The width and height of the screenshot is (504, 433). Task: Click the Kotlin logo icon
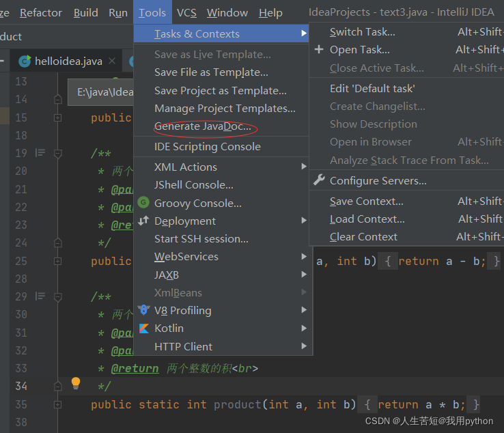point(144,329)
